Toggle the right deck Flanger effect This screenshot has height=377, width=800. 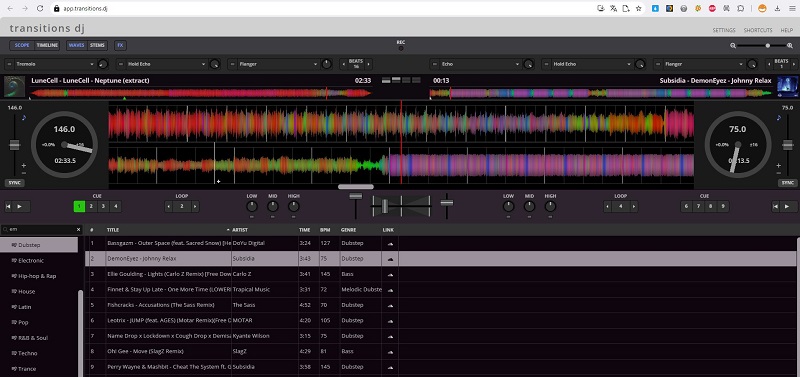658,64
